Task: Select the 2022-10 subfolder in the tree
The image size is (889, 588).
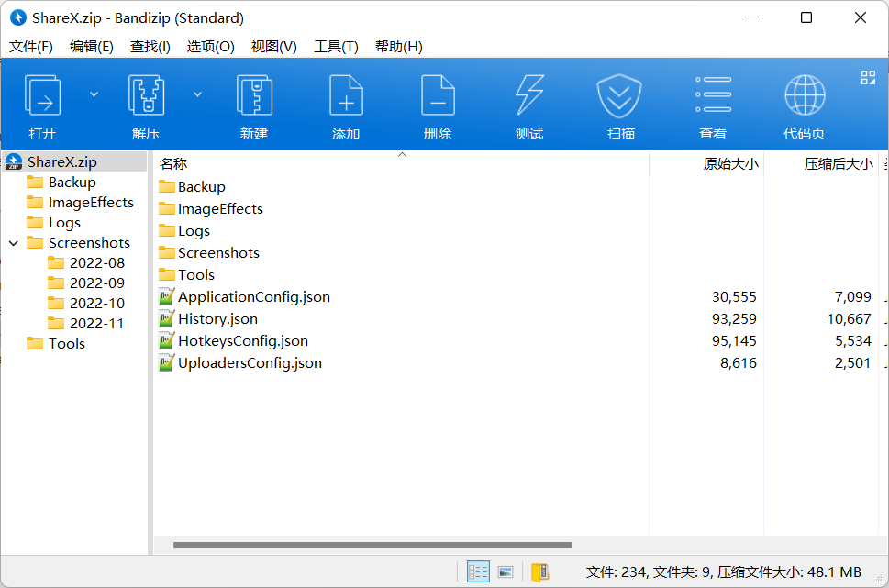Action: pyautogui.click(x=97, y=304)
